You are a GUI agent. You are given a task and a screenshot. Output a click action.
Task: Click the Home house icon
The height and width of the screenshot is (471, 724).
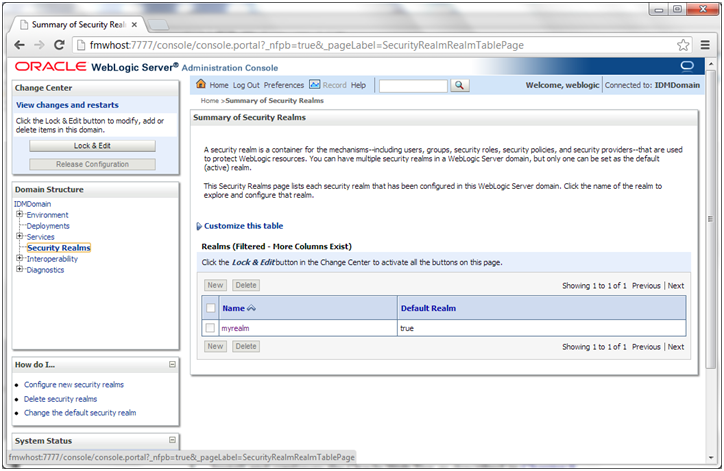pos(201,84)
